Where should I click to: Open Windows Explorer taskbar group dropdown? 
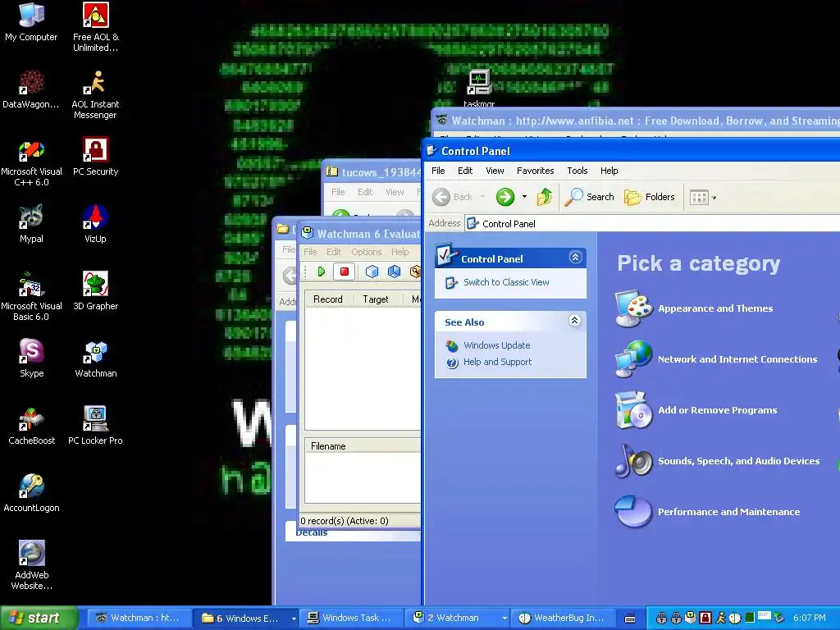pos(294,619)
